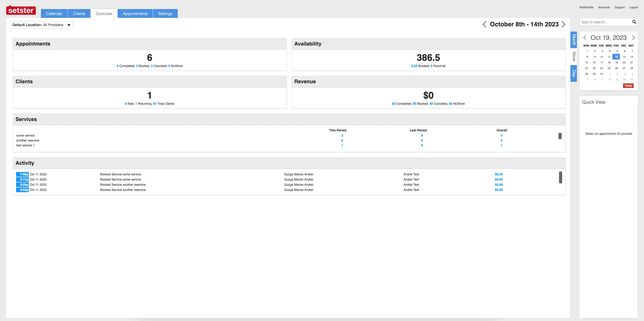Open Default Location providers dropdown
The width and height of the screenshot is (644, 321).
41,25
